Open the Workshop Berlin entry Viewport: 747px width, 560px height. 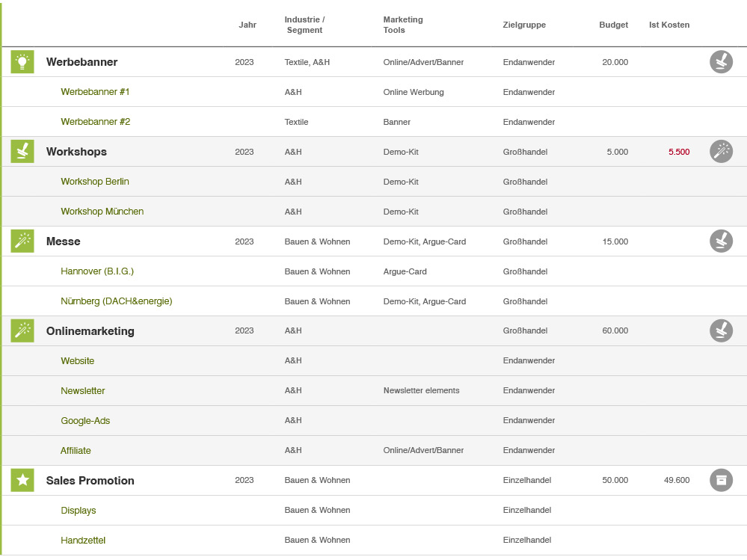(x=94, y=181)
